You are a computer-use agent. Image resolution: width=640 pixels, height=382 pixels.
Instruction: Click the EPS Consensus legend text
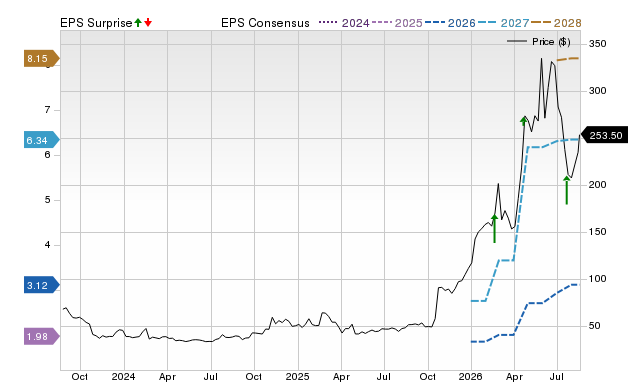coord(265,23)
